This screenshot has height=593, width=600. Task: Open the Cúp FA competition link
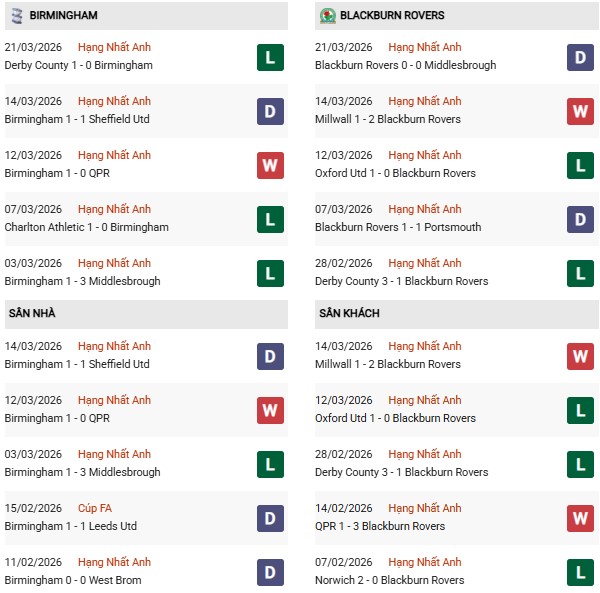click(99, 508)
